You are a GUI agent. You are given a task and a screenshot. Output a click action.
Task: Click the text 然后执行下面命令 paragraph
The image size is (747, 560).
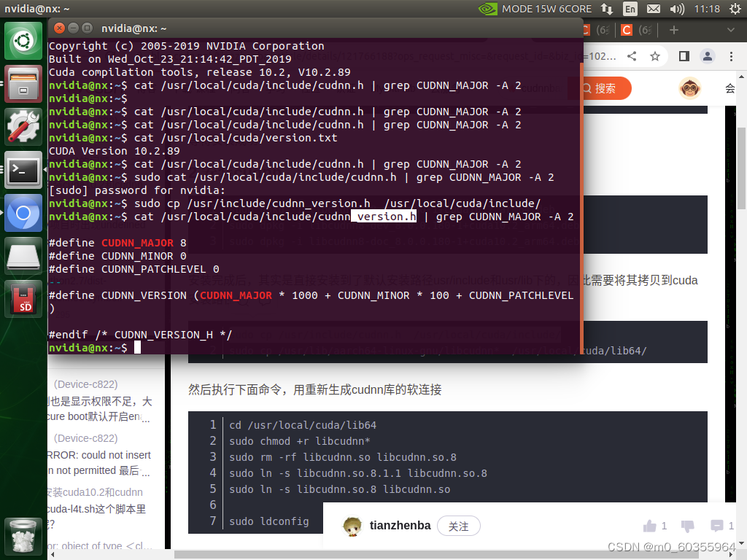315,389
